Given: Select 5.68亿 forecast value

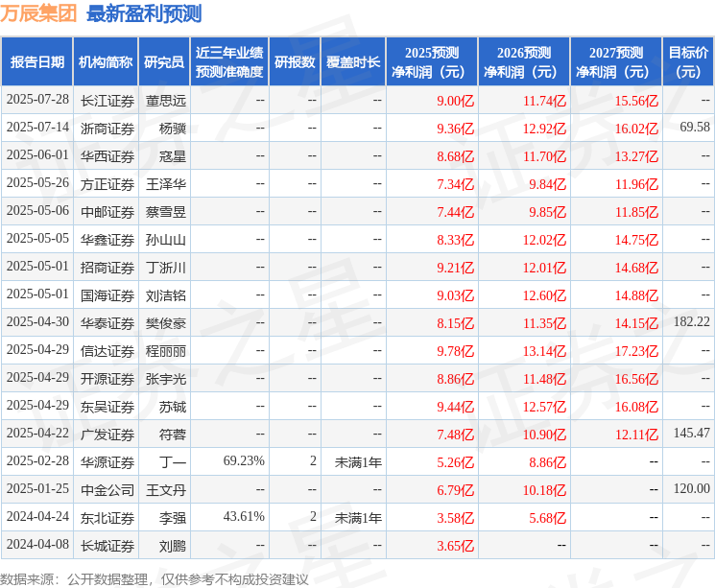Looking at the screenshot, I should coord(547,518).
